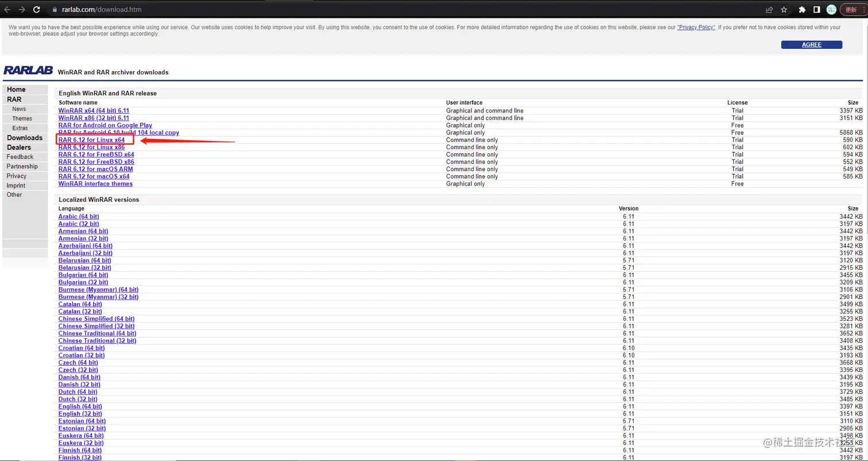868x461 pixels.
Task: Open Privacy in the sidebar
Action: [17, 176]
